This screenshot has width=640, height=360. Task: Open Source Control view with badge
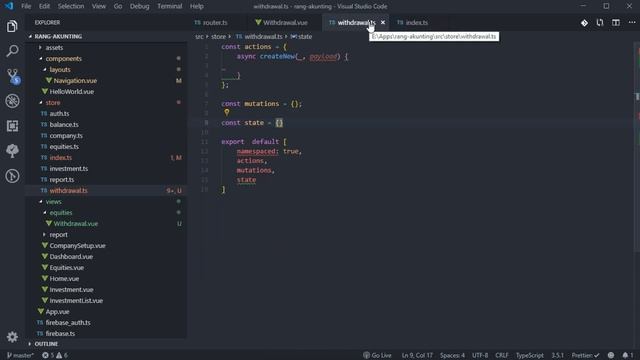pos(13,76)
